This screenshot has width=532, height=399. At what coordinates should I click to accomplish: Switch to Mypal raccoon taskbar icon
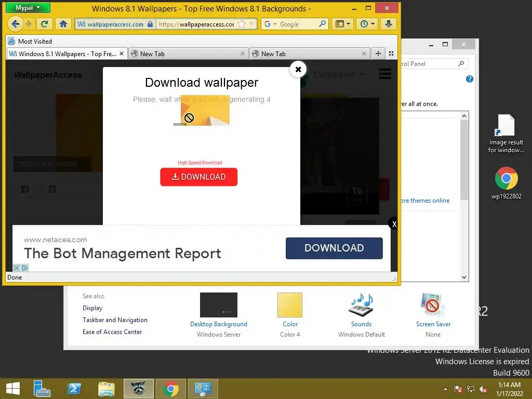coord(138,389)
